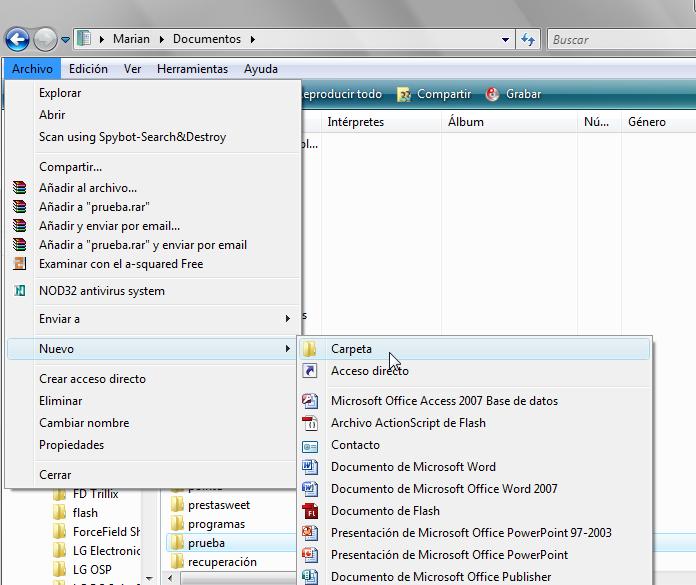The height and width of the screenshot is (585, 696).
Task: Open the address bar history dropdown
Action: point(505,40)
